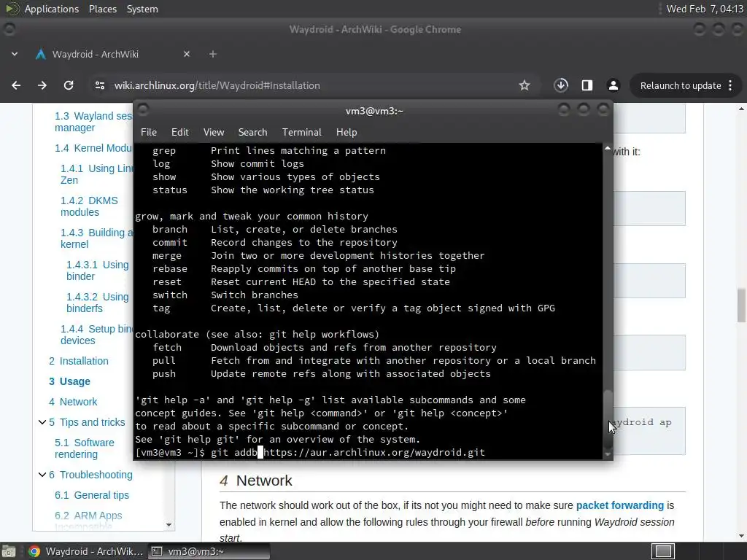The width and height of the screenshot is (747, 560).
Task: Open the Applications menu in top panel
Action: point(52,9)
